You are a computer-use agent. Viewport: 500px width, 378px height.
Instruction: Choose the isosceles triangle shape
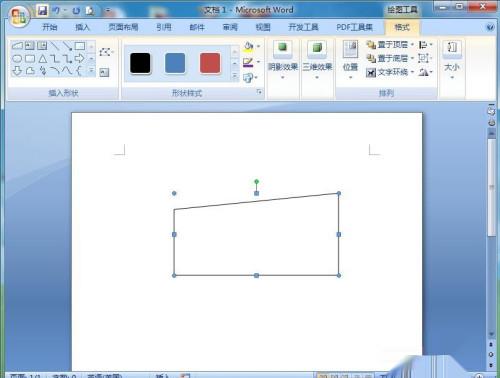pos(43,59)
